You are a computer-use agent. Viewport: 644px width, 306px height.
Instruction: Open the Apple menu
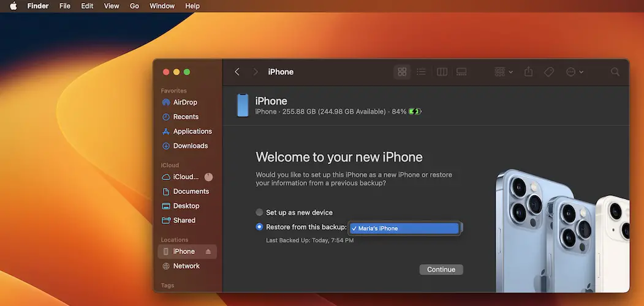[13, 6]
